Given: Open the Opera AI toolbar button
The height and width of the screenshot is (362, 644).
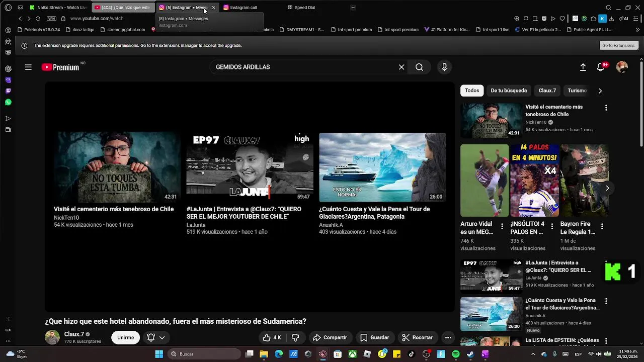Looking at the screenshot, I should coord(623,19).
